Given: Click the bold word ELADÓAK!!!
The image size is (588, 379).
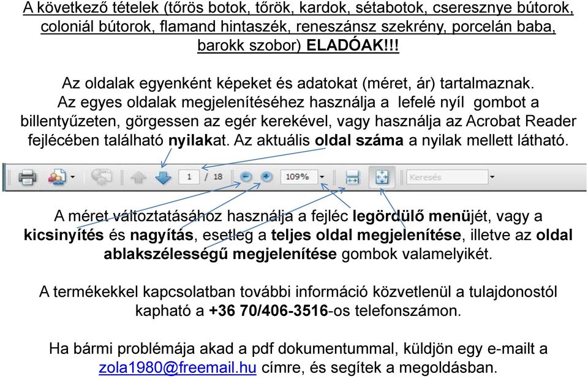Looking at the screenshot, I should click(x=353, y=45).
